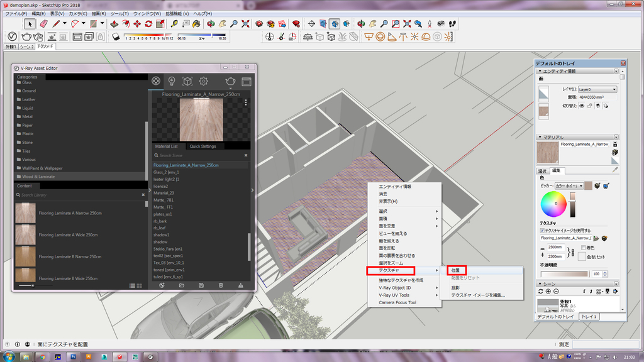Select the Move tool
Viewport: 644px width, 362px height.
(x=137, y=24)
